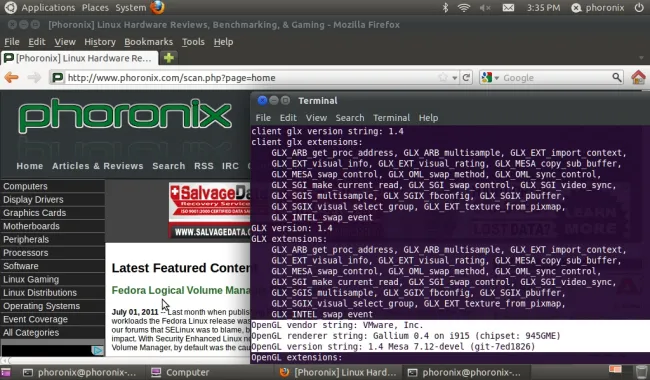
Task: Click the Firefox Home button
Action: click(x=638, y=77)
